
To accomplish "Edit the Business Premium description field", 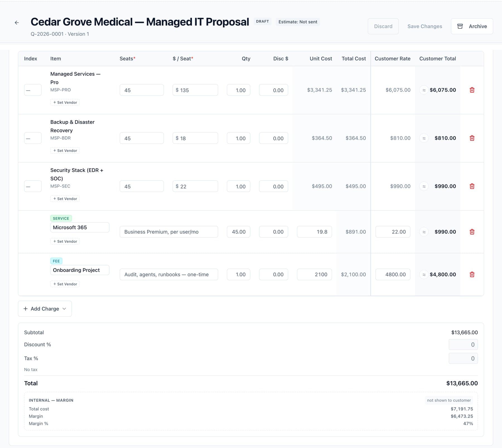I will pyautogui.click(x=169, y=232).
